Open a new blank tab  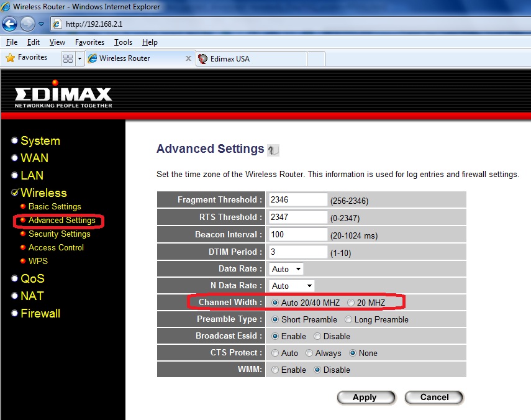coord(316,59)
